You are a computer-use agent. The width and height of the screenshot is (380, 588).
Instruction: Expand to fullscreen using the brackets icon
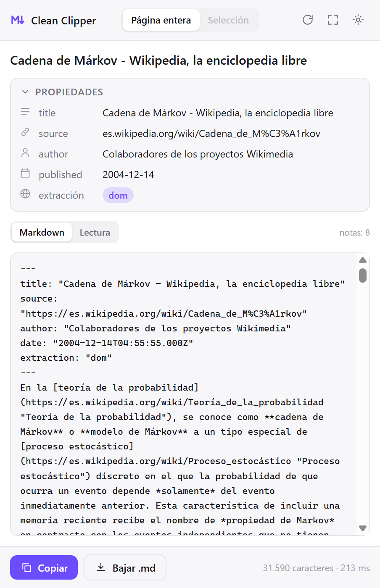coord(333,20)
